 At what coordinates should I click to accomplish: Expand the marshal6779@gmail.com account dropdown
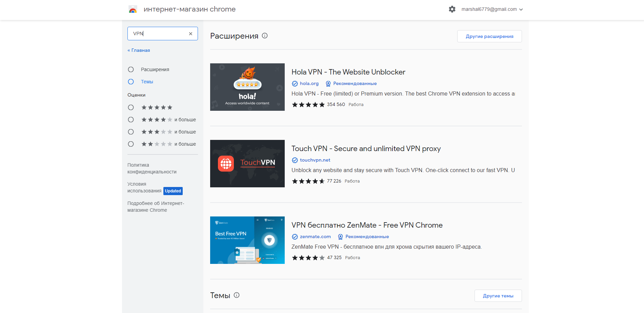pyautogui.click(x=492, y=9)
